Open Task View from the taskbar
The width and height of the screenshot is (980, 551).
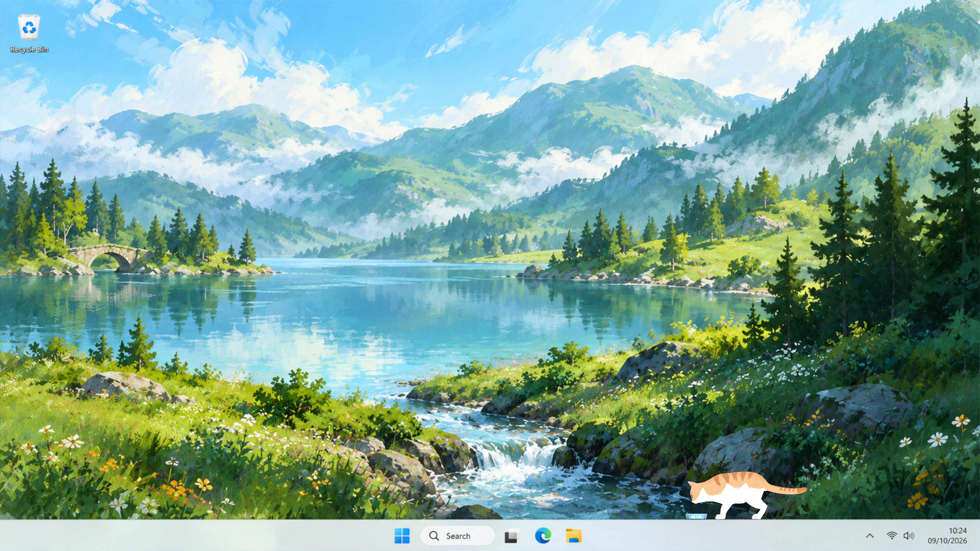coord(512,536)
